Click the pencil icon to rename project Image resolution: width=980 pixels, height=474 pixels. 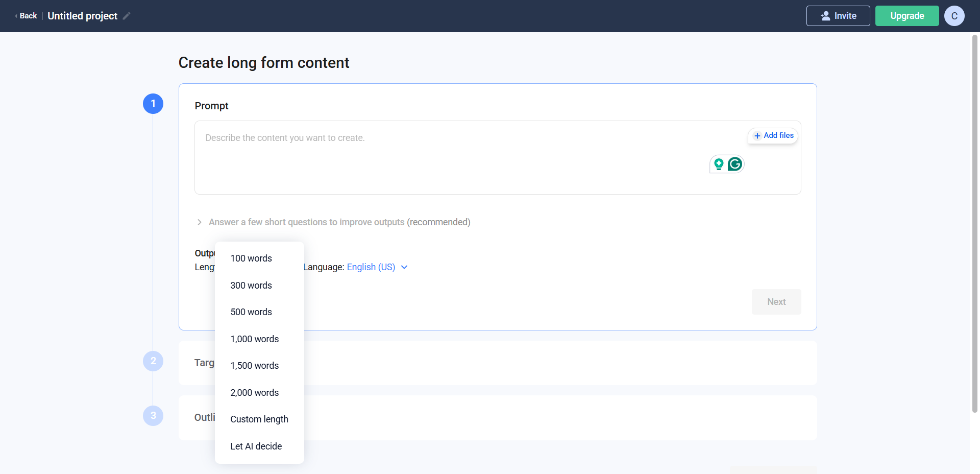click(x=127, y=16)
